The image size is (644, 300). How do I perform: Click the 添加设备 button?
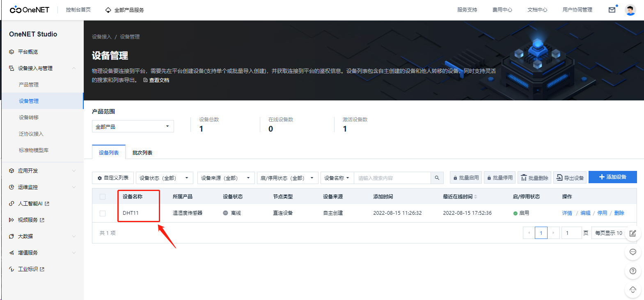click(613, 177)
